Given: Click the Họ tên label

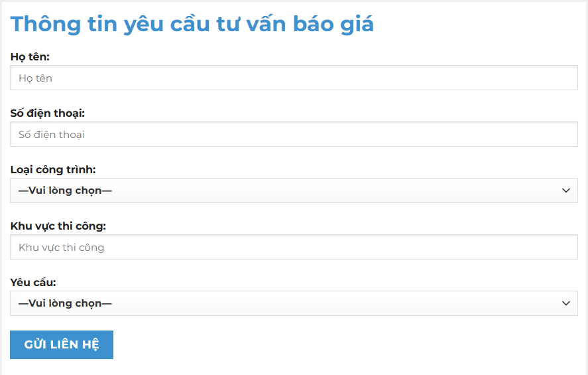Looking at the screenshot, I should 30,57.
